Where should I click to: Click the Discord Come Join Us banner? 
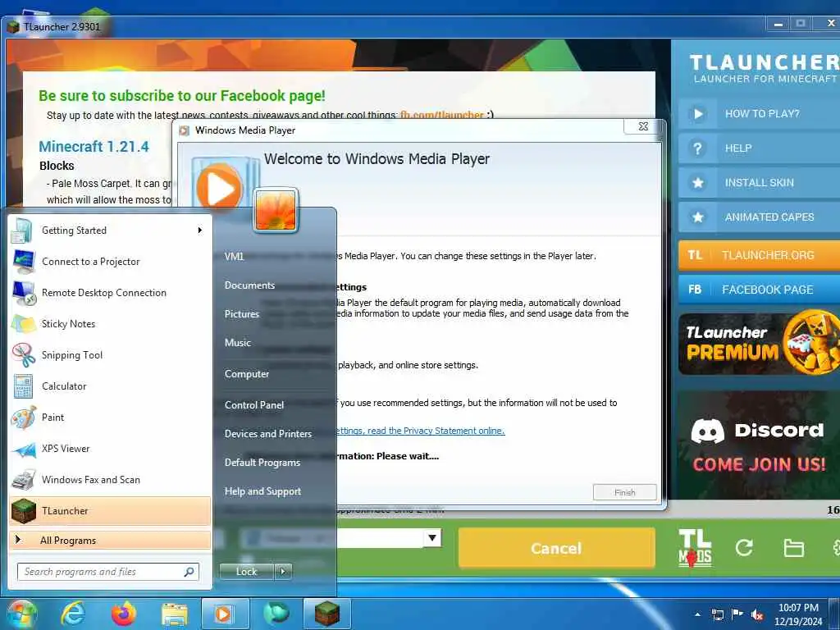click(760, 445)
